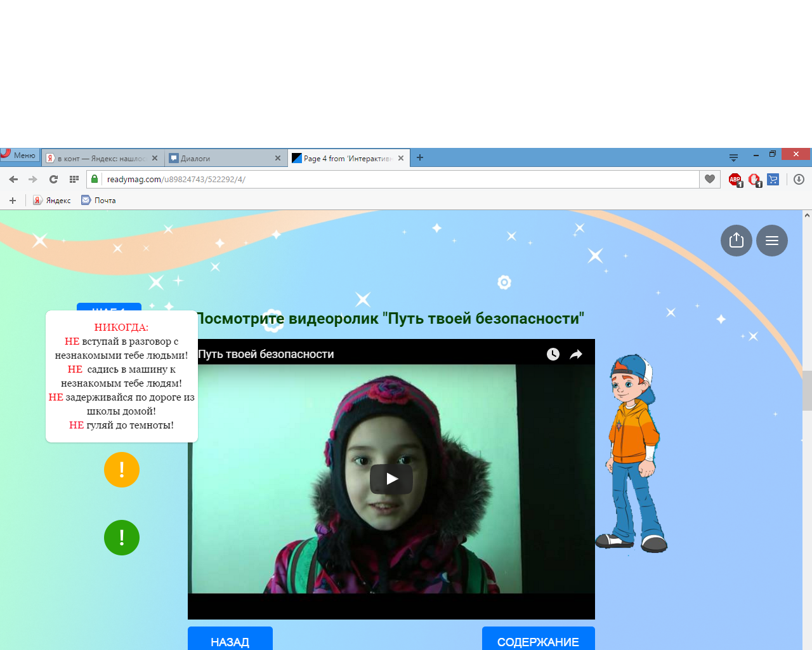Open the shopping cart extension

click(x=773, y=180)
